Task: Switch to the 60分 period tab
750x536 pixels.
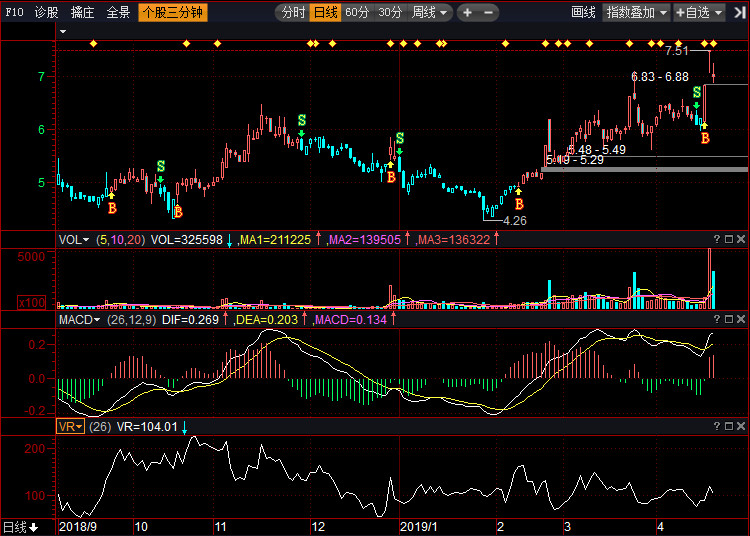Action: click(x=357, y=12)
